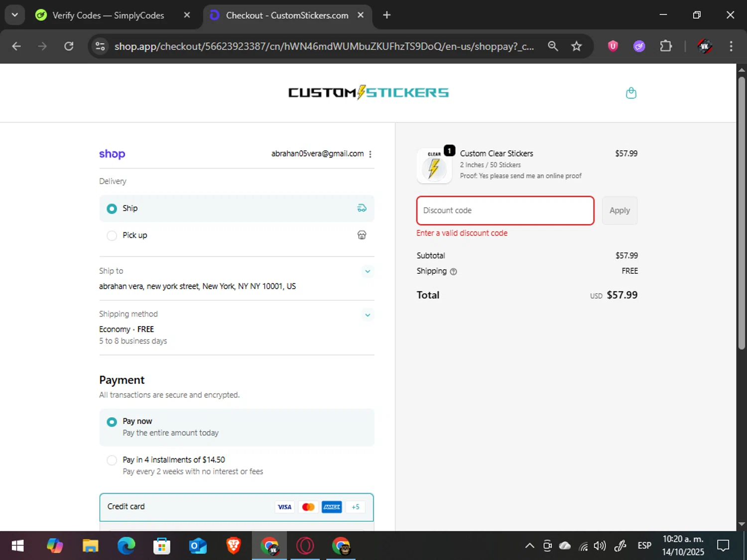Open Outlook from the taskbar
Viewport: 747px width, 560px height.
pyautogui.click(x=198, y=546)
